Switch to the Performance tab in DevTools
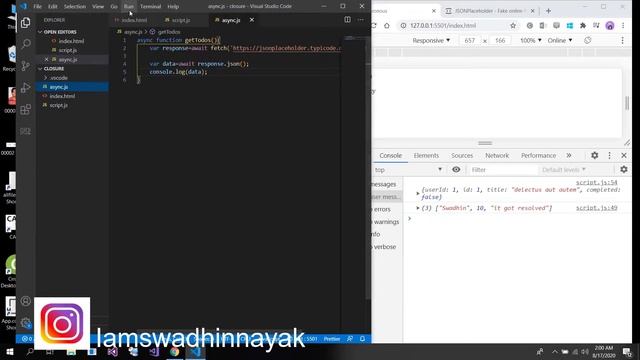 click(x=538, y=156)
